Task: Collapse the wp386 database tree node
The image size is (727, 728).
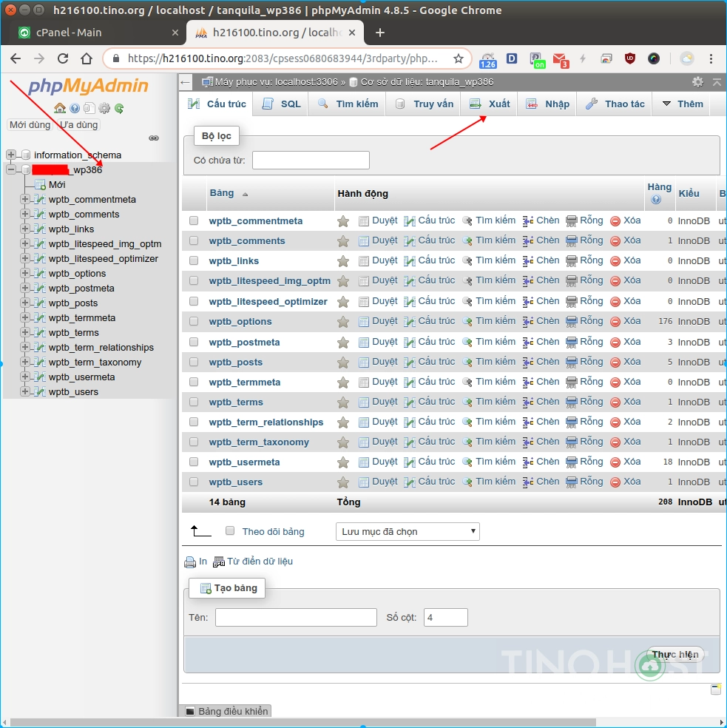Action: click(11, 169)
